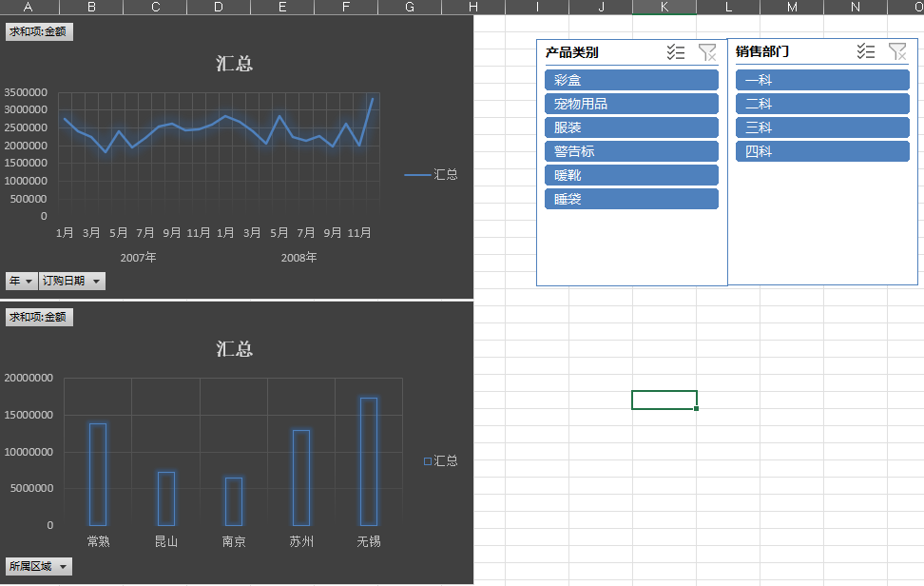Image resolution: width=924 pixels, height=586 pixels.
Task: Filter by 二科 sales department
Action: (x=822, y=104)
